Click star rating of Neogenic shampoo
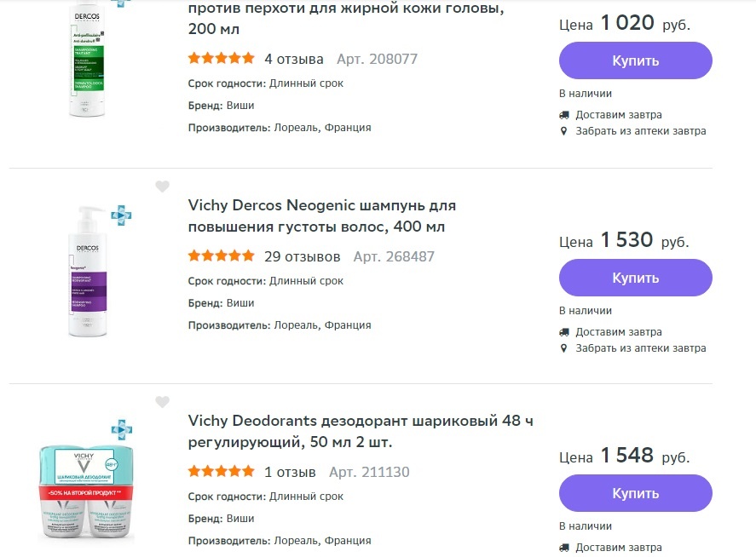The width and height of the screenshot is (756, 557). 222,256
